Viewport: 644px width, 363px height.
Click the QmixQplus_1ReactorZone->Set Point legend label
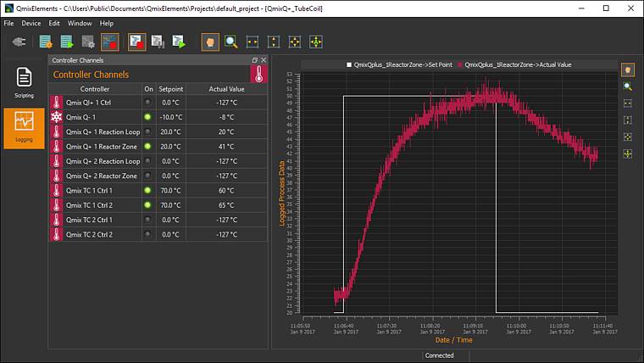click(402, 64)
